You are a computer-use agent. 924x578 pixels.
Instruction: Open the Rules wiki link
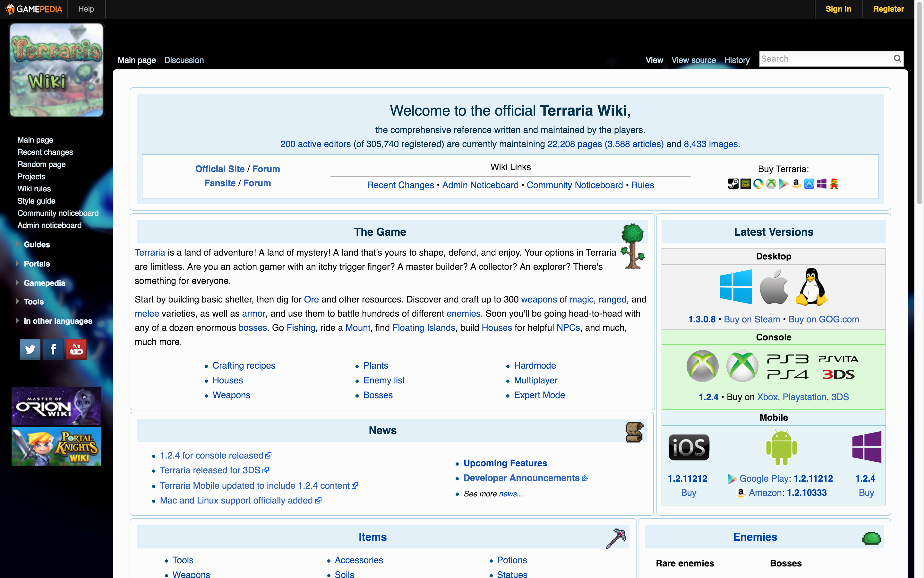point(643,185)
